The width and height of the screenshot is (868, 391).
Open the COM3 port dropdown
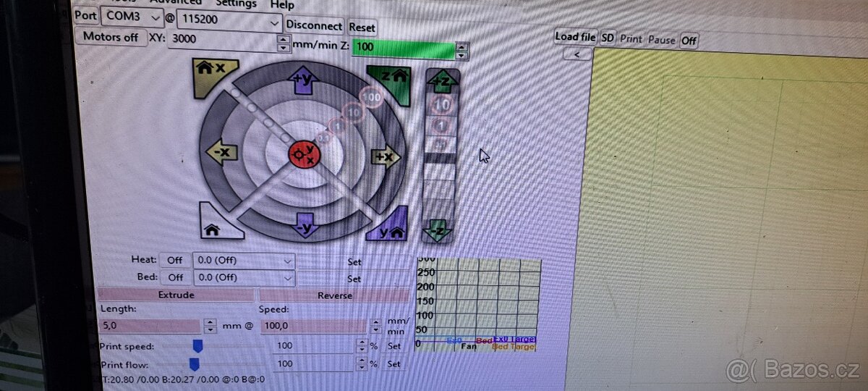[x=132, y=16]
